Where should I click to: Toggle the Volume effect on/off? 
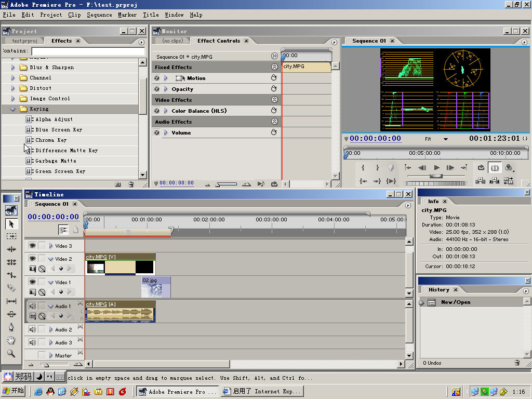pyautogui.click(x=156, y=132)
